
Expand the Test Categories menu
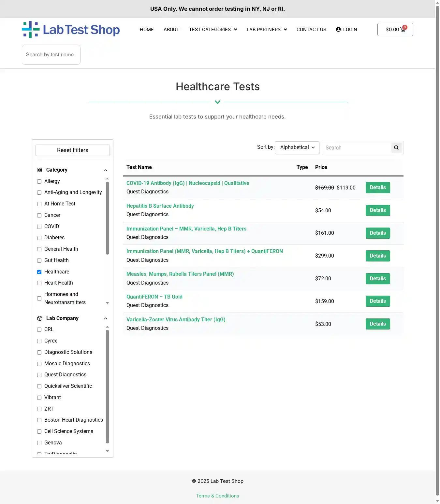213,30
